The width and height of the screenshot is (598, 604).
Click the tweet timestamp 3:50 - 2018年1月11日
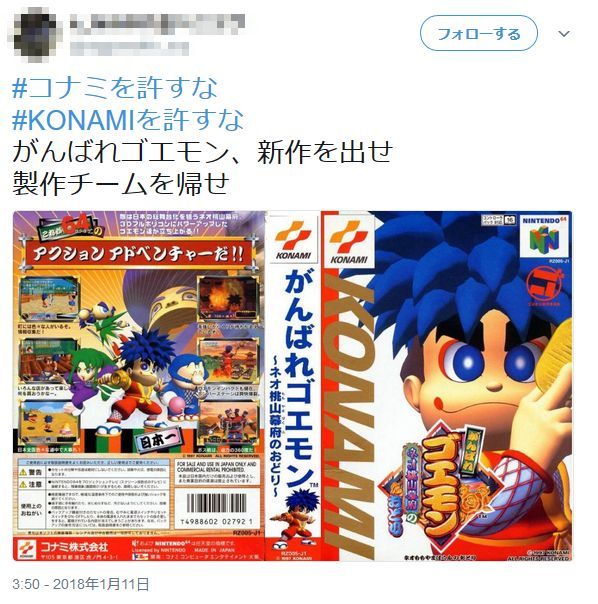coord(81,584)
